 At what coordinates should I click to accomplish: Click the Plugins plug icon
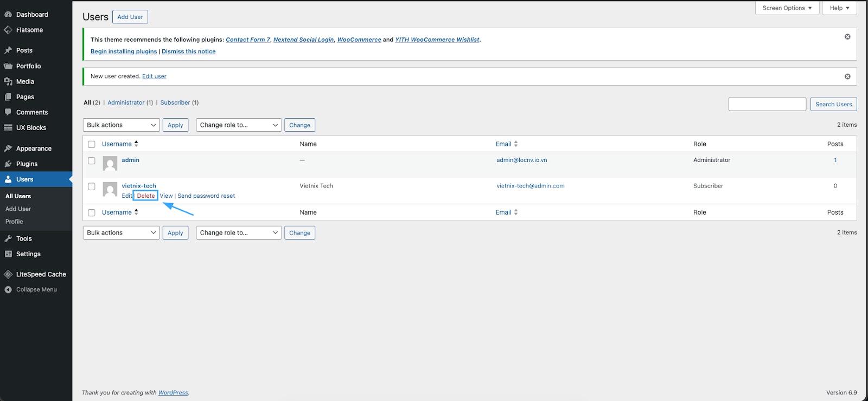click(x=8, y=164)
